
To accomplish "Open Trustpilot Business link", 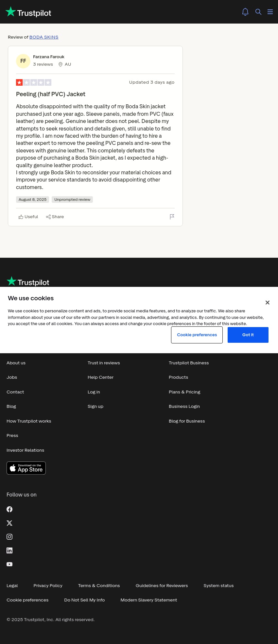I will (x=189, y=363).
